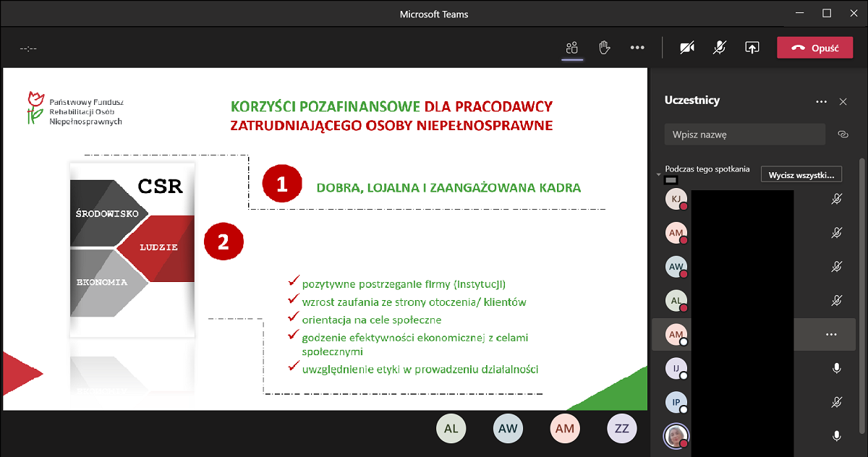Viewport: 868px width, 457px height.
Task: Open more options in Uczestnicy panel header
Action: pos(821,102)
